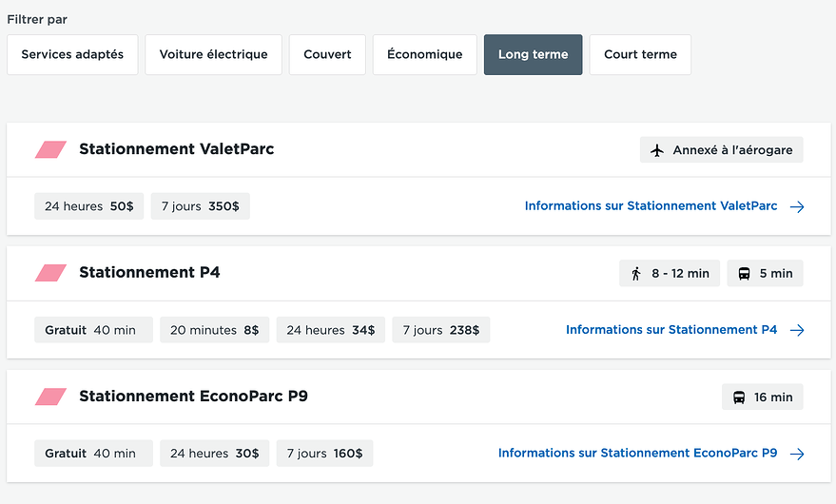Viewport: 836px width, 504px height.
Task: Click the pink parallelogram icon beside EconoParc P9
Action: tap(50, 397)
